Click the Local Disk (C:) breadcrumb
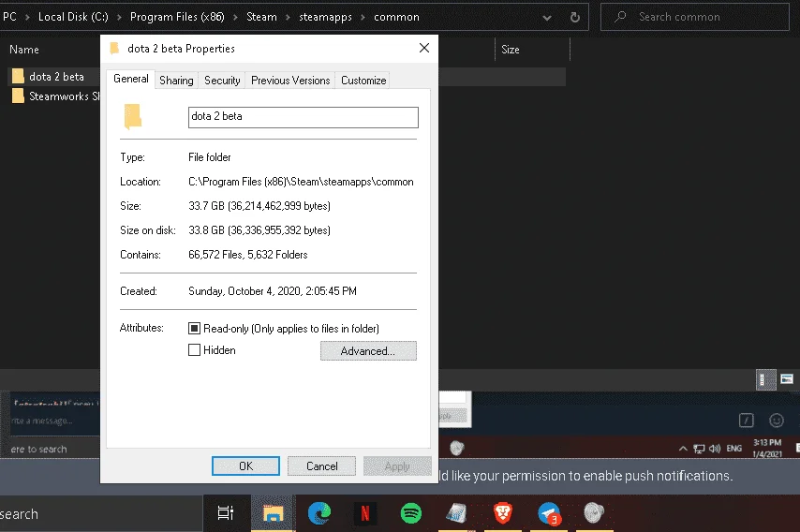 (x=73, y=17)
